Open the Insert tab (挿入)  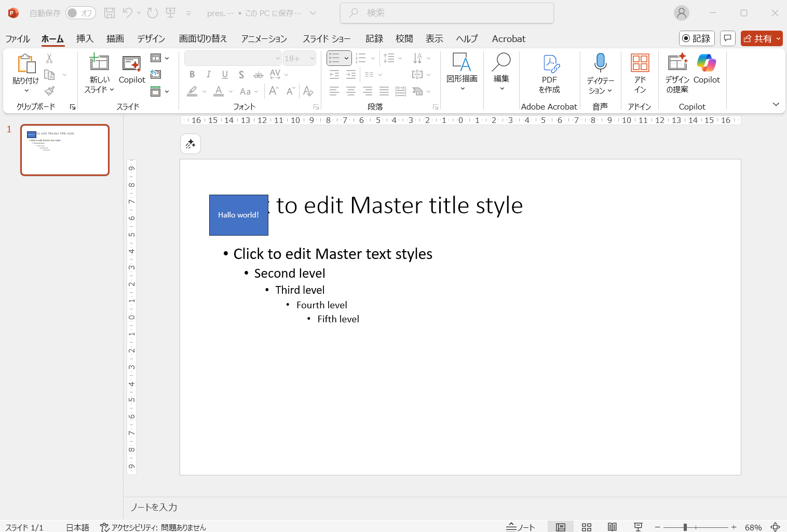85,39
